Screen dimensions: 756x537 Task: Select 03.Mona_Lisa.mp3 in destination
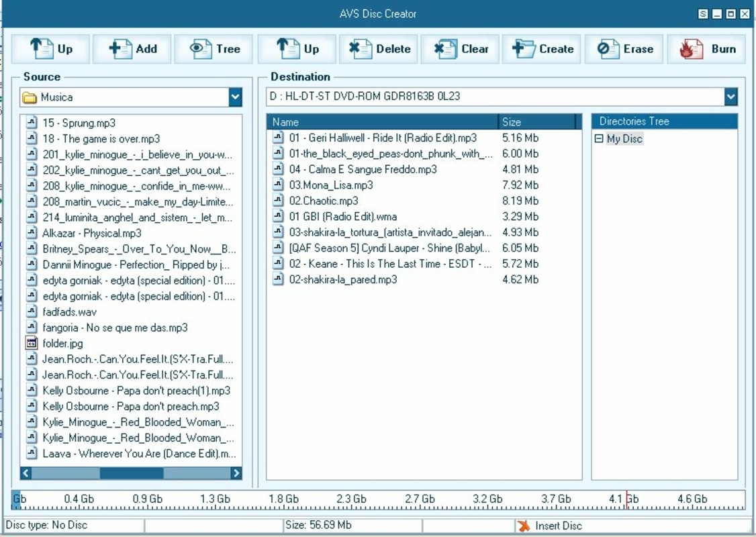coord(331,185)
